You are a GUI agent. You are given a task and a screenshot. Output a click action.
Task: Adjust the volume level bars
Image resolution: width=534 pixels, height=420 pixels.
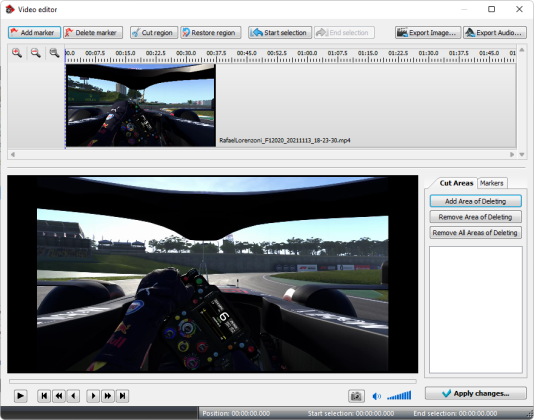point(399,395)
